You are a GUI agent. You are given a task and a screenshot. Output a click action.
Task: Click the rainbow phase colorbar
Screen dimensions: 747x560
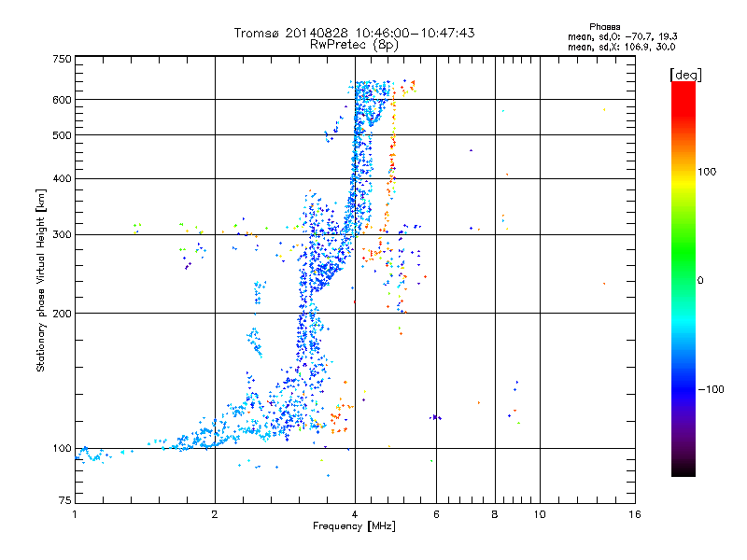pyautogui.click(x=684, y=279)
